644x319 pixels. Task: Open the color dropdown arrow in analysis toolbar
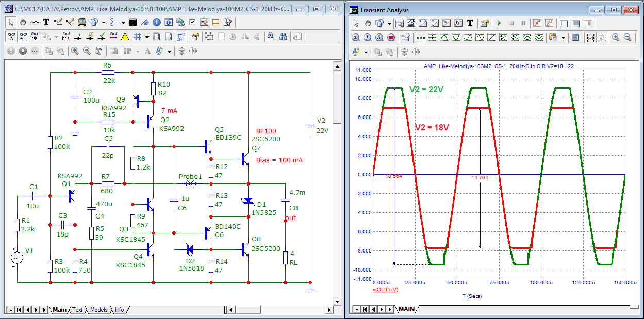coord(366,52)
